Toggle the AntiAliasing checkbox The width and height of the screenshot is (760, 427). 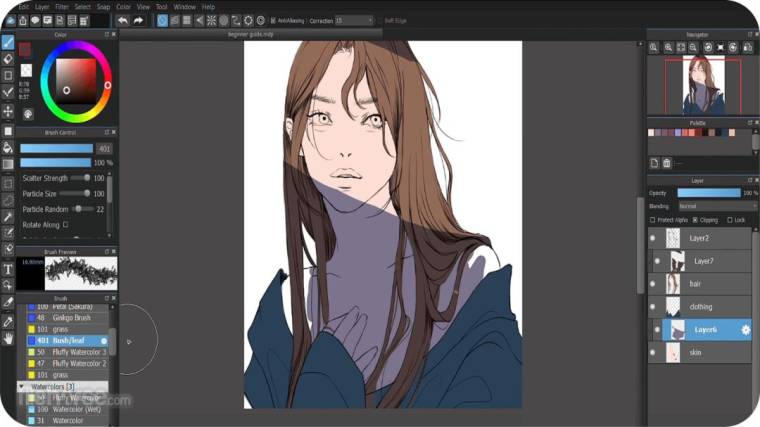[273, 20]
